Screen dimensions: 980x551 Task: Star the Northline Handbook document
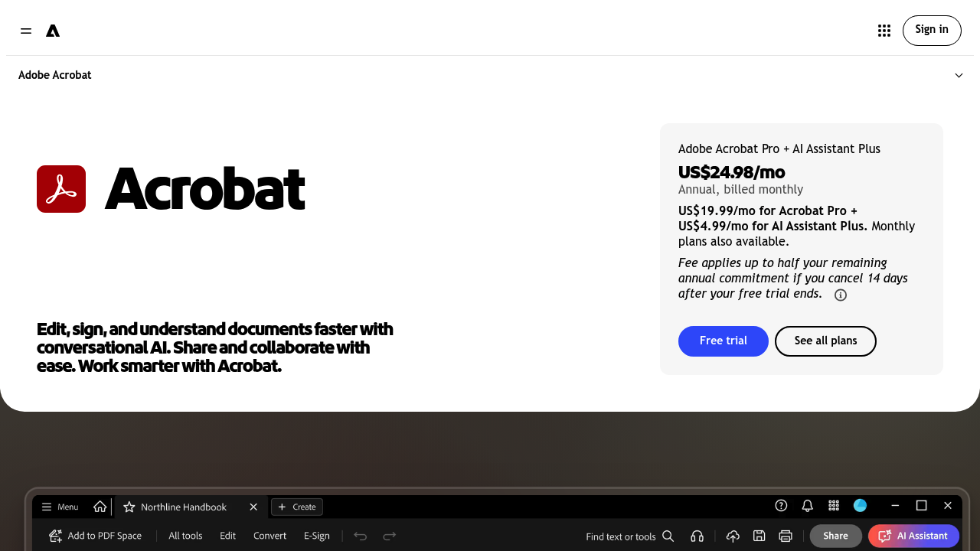[129, 507]
